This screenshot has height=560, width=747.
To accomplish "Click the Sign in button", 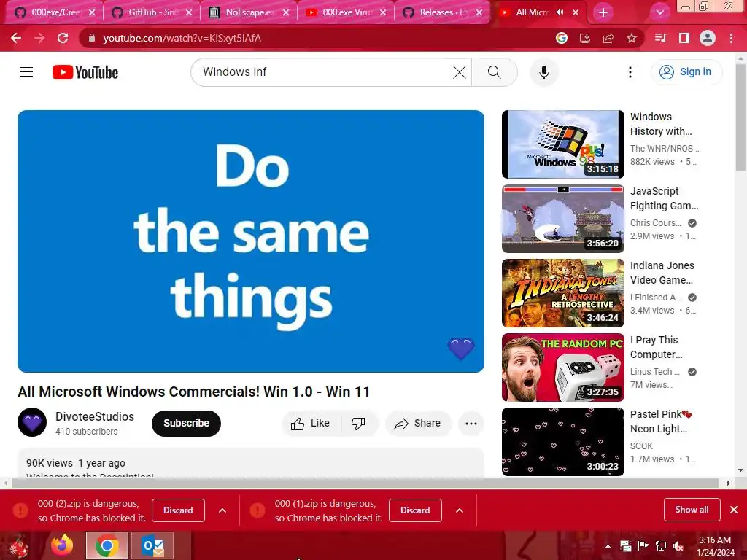I will point(686,72).
